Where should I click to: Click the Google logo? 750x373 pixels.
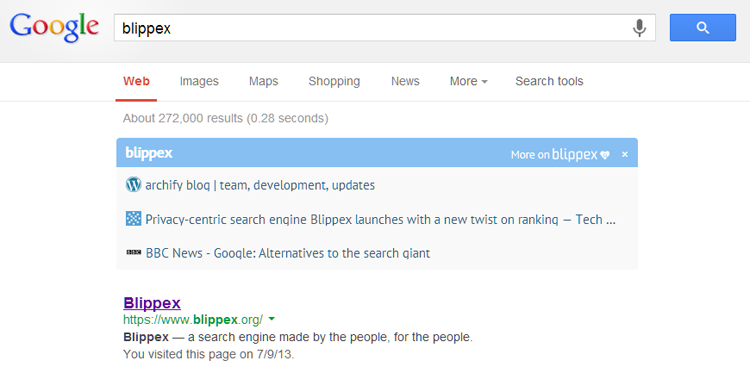[54, 28]
